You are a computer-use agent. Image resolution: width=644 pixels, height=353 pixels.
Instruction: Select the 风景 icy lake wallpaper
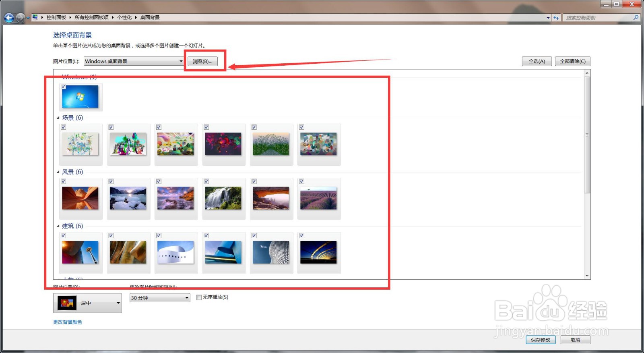[x=128, y=198]
